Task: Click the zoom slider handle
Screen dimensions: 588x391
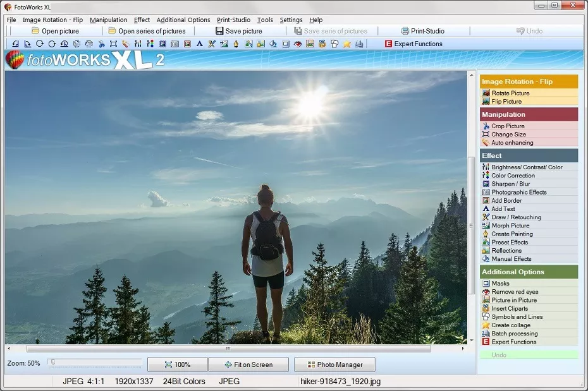Action: click(53, 362)
